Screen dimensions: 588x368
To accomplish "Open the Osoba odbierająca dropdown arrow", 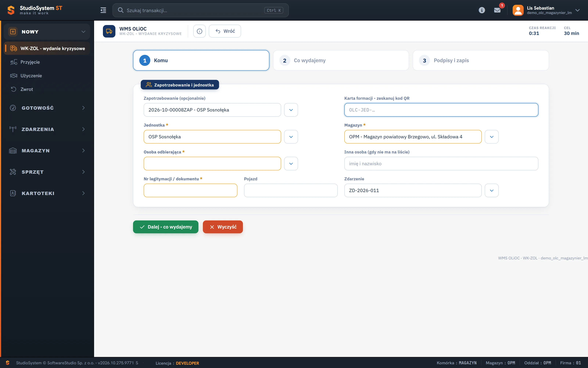I will click(291, 164).
